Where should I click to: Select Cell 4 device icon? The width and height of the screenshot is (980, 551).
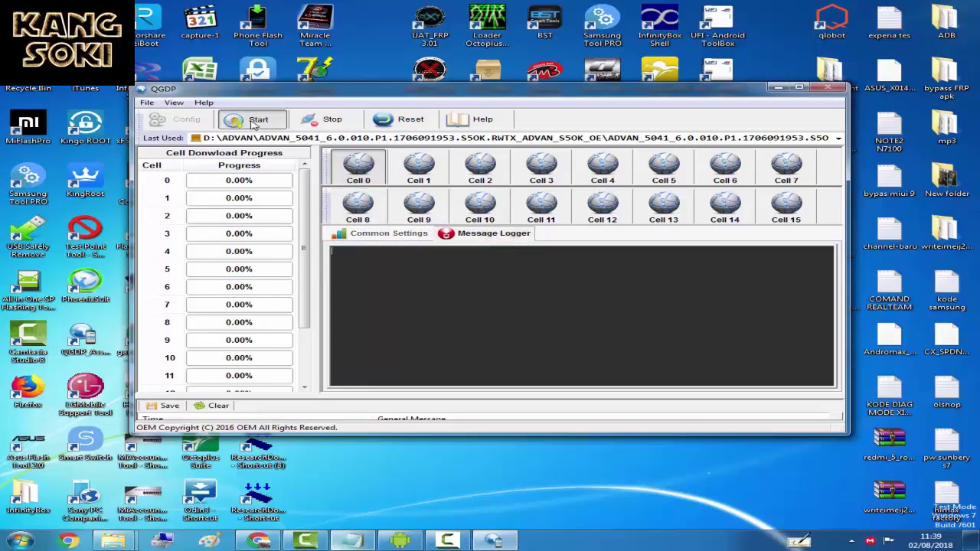[x=603, y=168]
